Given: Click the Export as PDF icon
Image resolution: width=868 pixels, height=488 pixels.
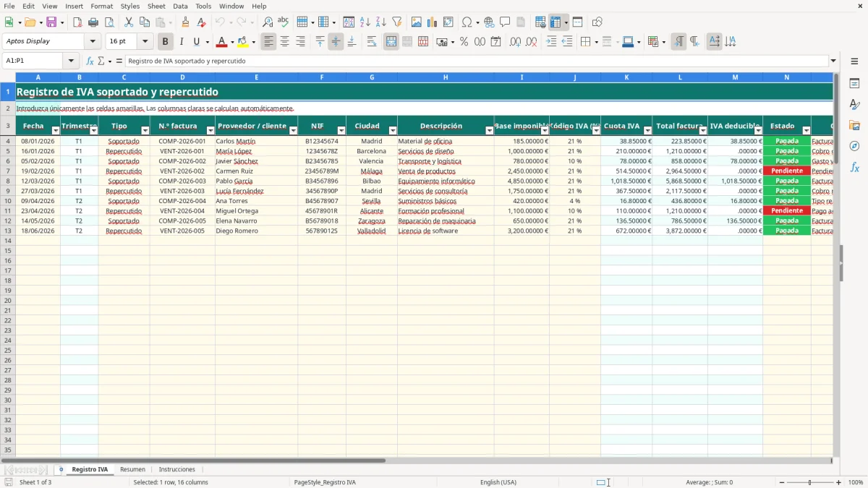Looking at the screenshot, I should [77, 22].
